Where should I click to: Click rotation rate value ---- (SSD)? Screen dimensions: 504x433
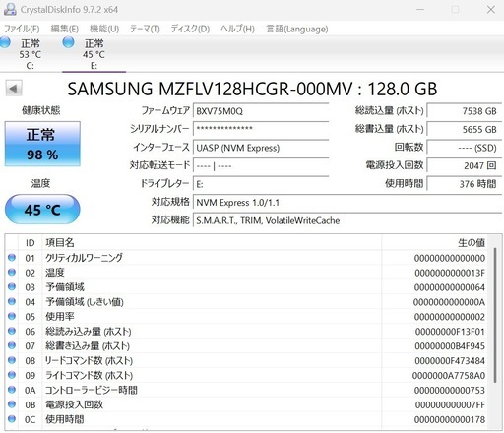tap(464, 148)
